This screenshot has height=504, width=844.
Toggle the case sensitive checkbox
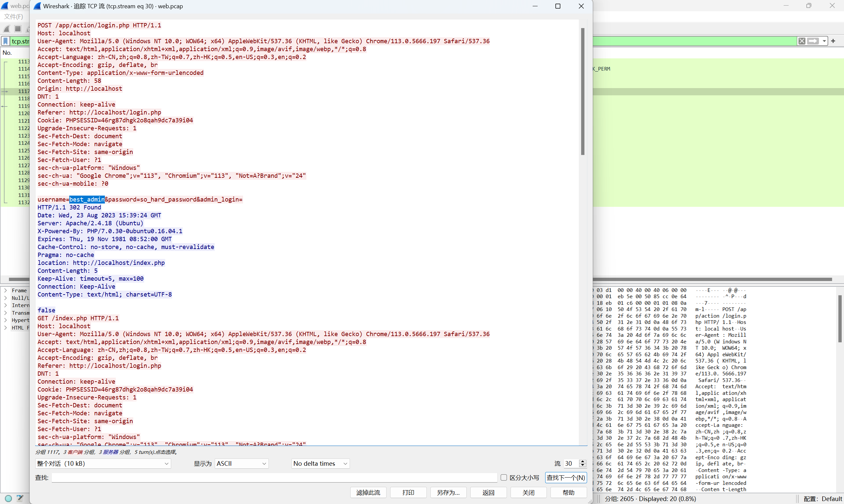pyautogui.click(x=504, y=478)
